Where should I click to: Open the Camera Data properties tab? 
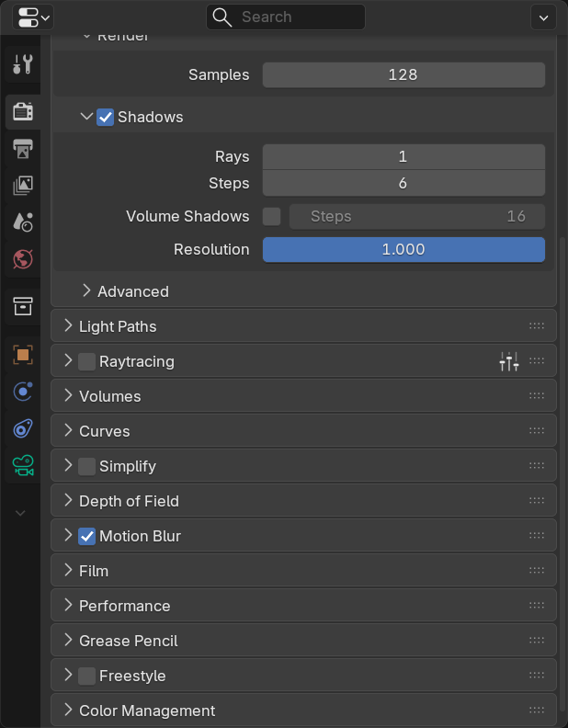click(x=23, y=465)
